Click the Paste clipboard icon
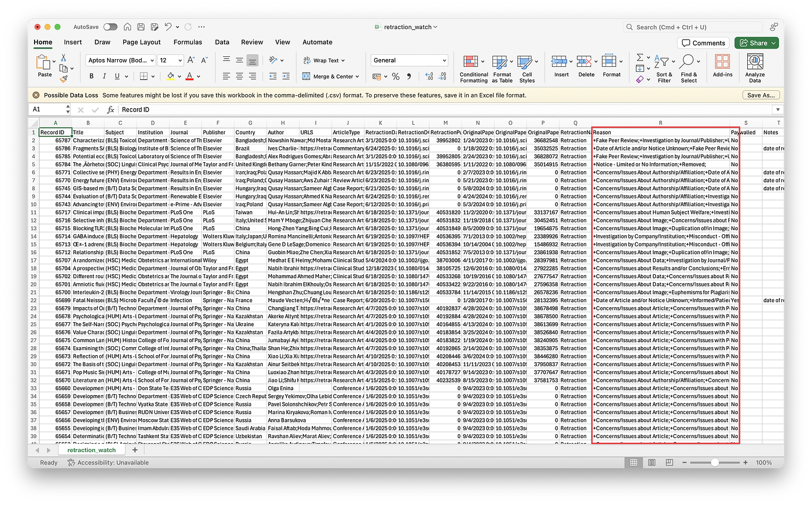Screen dimensions: 812x505 tap(43, 62)
